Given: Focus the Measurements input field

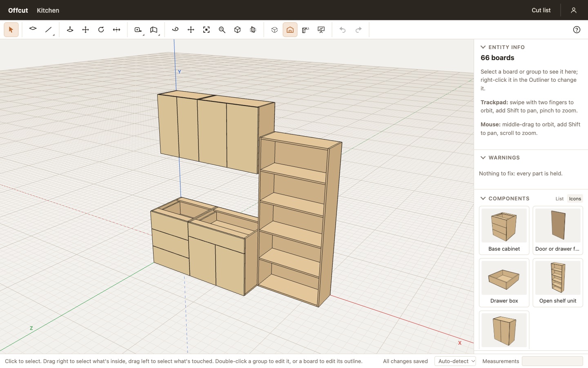Looking at the screenshot, I should (552, 361).
